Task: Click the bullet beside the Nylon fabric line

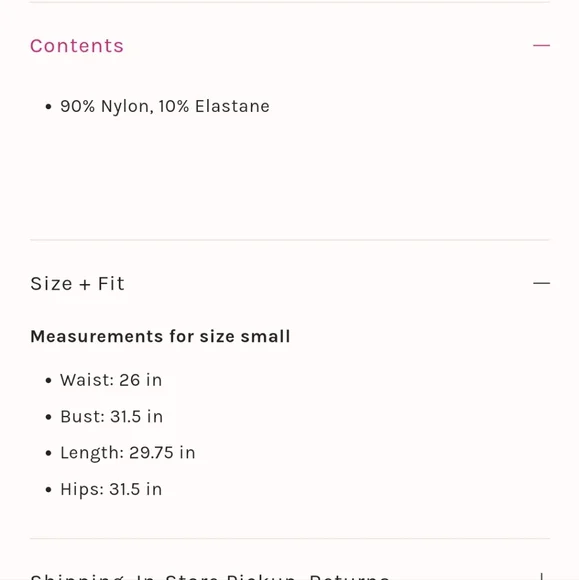Action: pyautogui.click(x=48, y=107)
